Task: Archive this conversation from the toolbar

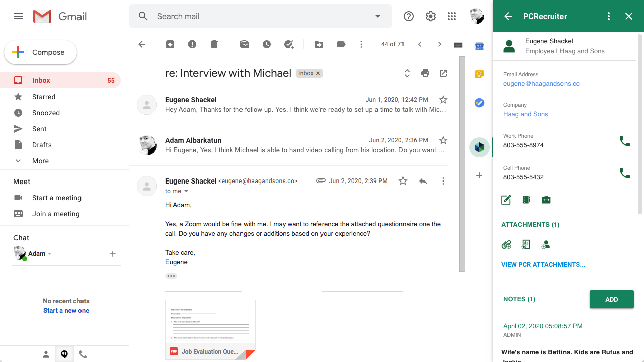Action: pyautogui.click(x=170, y=44)
